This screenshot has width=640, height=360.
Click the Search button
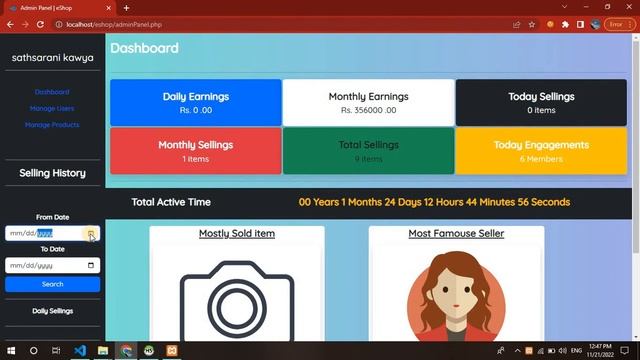(53, 284)
